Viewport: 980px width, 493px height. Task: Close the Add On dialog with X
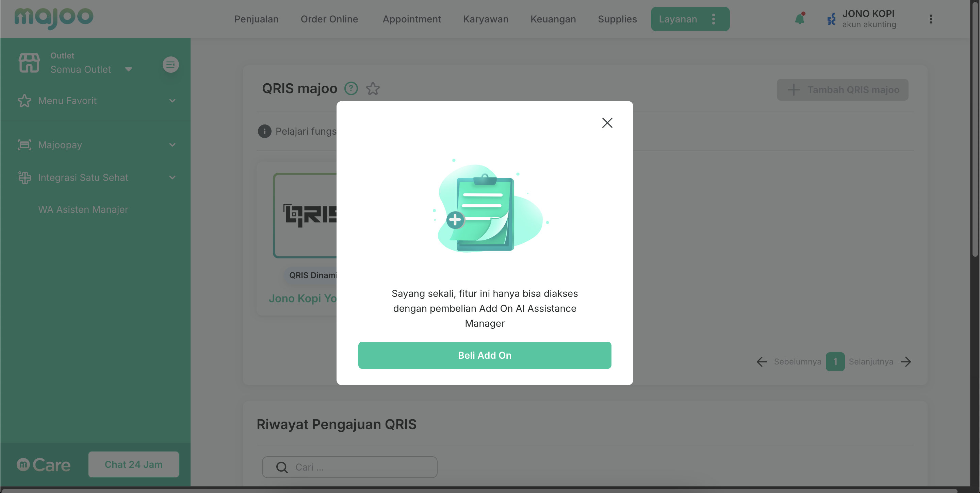point(607,122)
